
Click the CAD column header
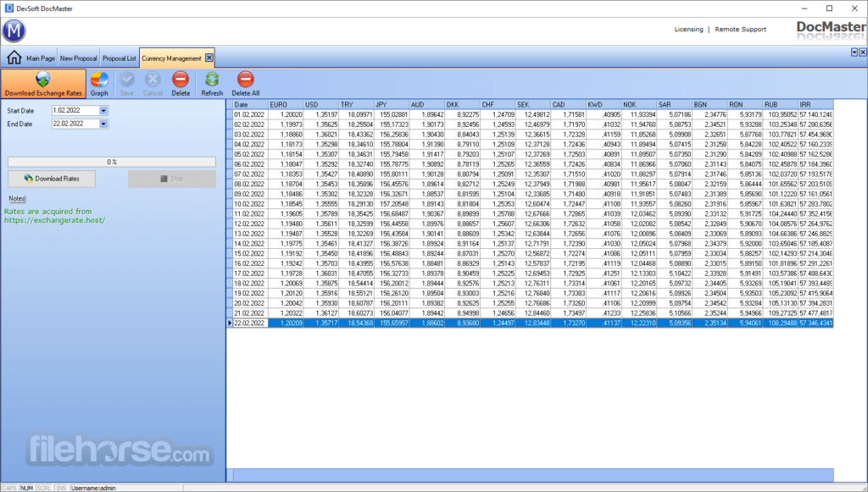[x=569, y=104]
